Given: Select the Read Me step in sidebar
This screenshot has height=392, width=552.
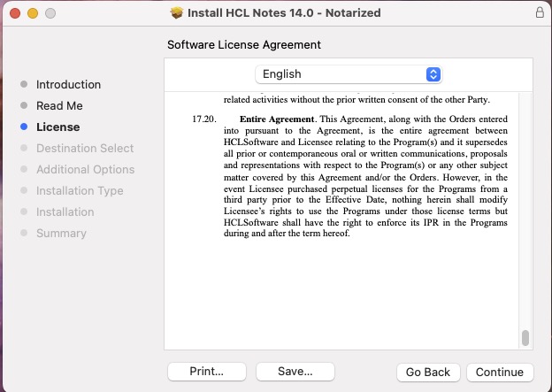Looking at the screenshot, I should 59,106.
